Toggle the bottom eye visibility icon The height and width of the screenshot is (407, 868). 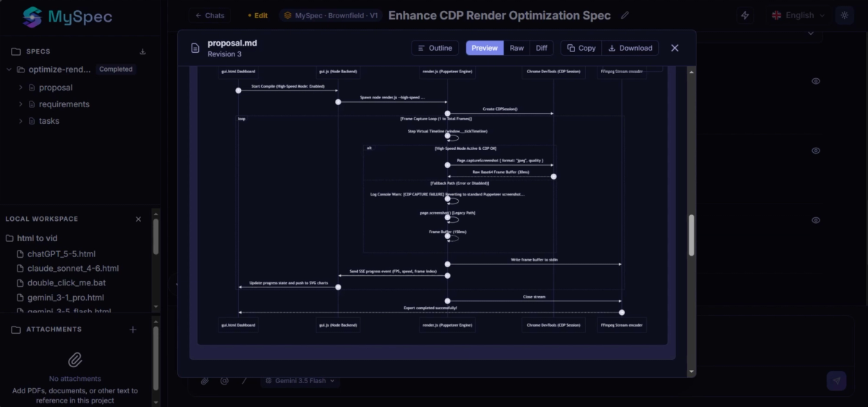point(816,220)
